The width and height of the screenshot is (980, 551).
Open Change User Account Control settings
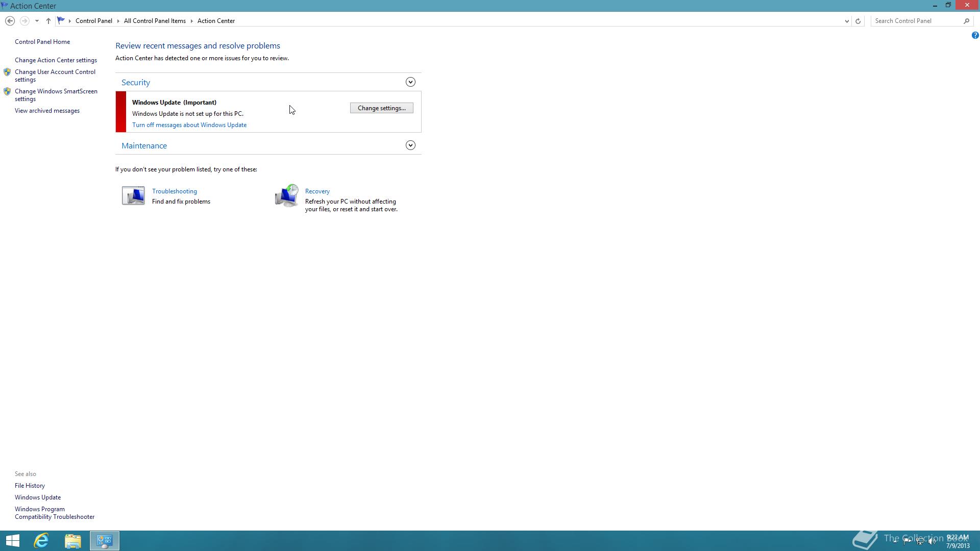[55, 76]
